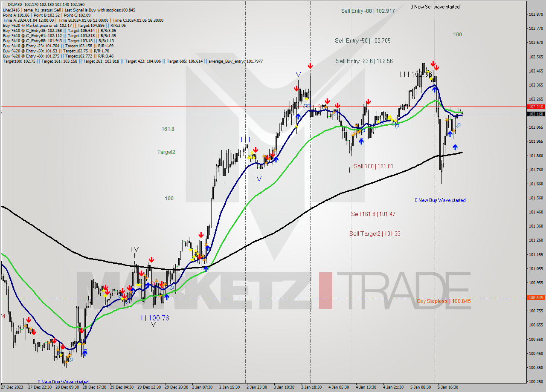Screen dimensions: 546x392
Task: Click the '29 Dec 20:30' time axis label
Action: pyautogui.click(x=177, y=387)
